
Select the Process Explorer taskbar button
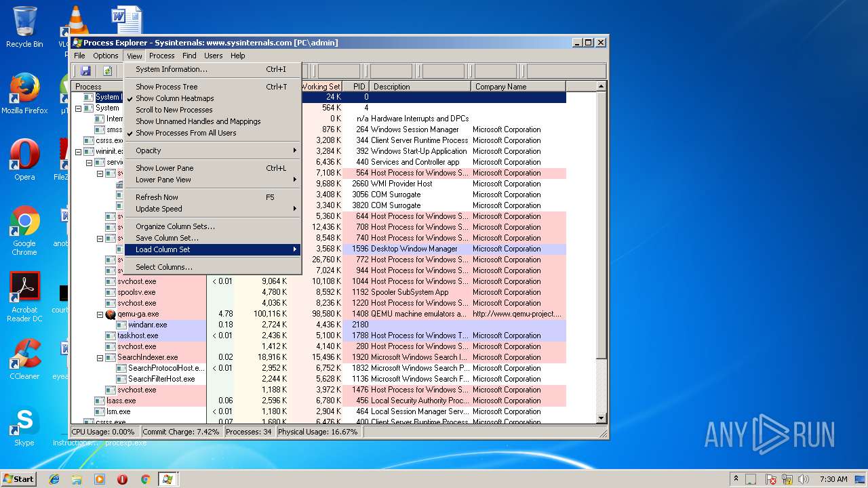pos(167,479)
